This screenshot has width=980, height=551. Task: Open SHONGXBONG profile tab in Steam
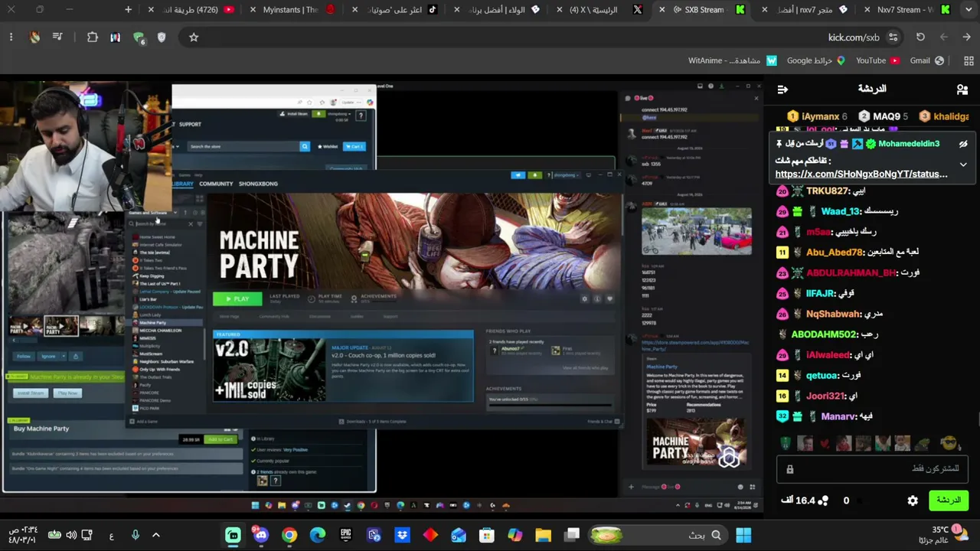pos(258,184)
